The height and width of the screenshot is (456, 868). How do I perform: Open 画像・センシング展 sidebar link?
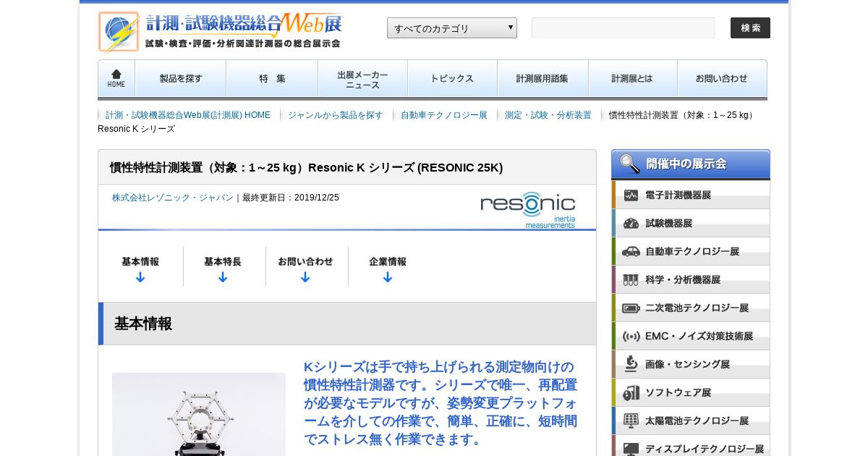pos(691,365)
